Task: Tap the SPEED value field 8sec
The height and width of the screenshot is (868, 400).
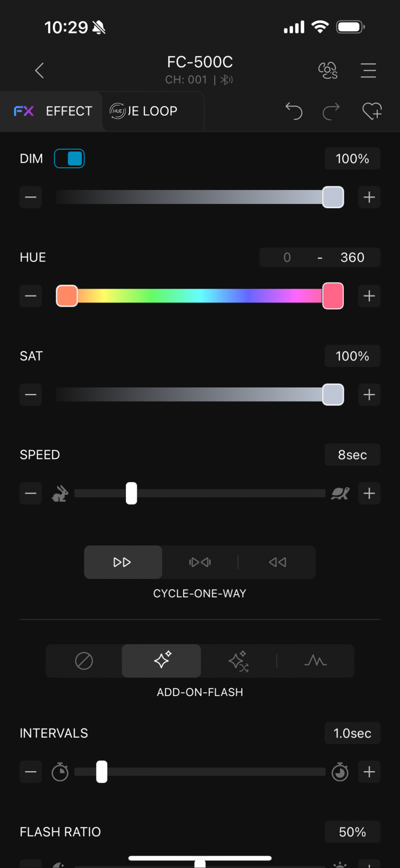Action: tap(352, 455)
